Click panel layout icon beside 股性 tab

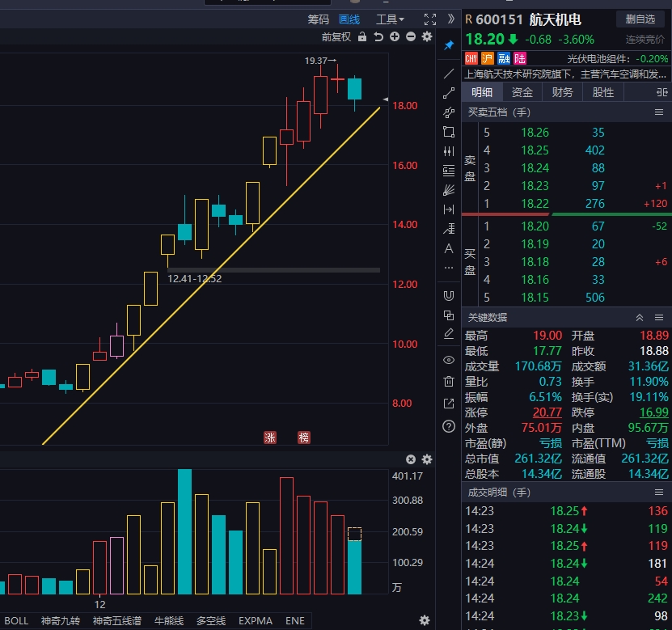click(661, 92)
